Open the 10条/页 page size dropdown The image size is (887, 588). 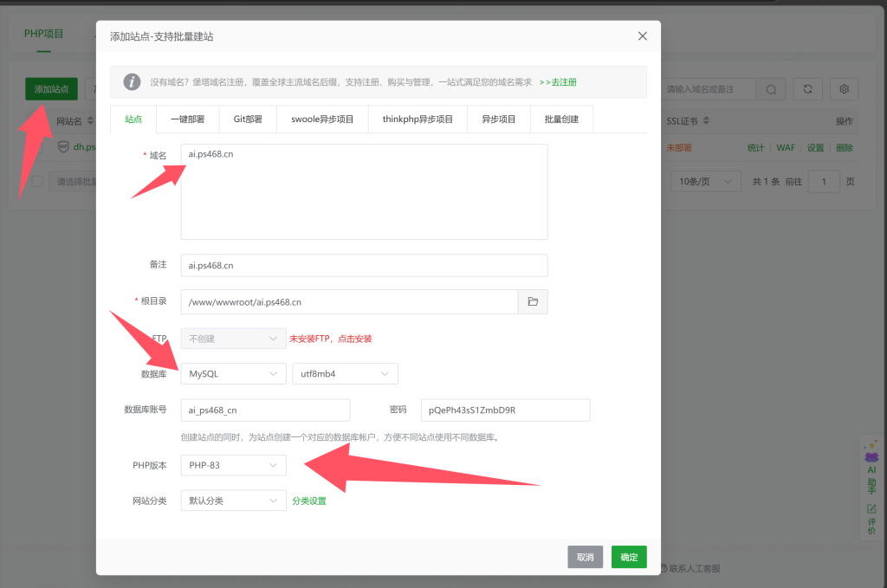pyautogui.click(x=706, y=182)
